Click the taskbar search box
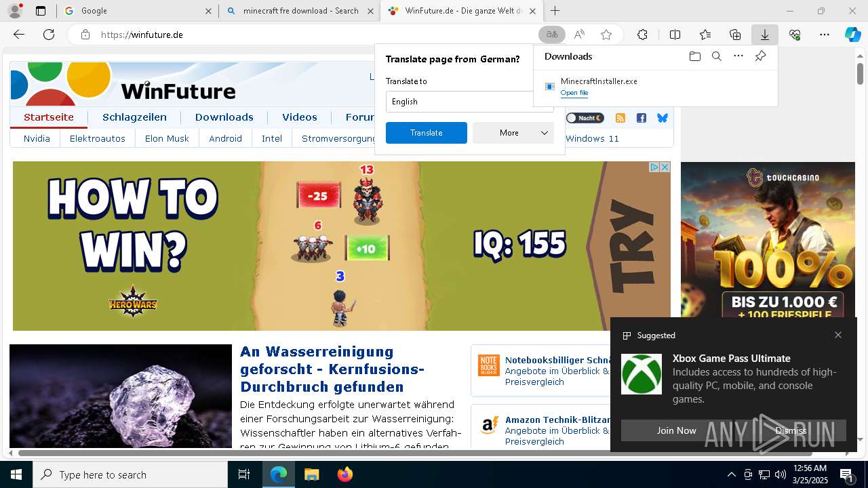Viewport: 868px width, 488px height. (130, 474)
